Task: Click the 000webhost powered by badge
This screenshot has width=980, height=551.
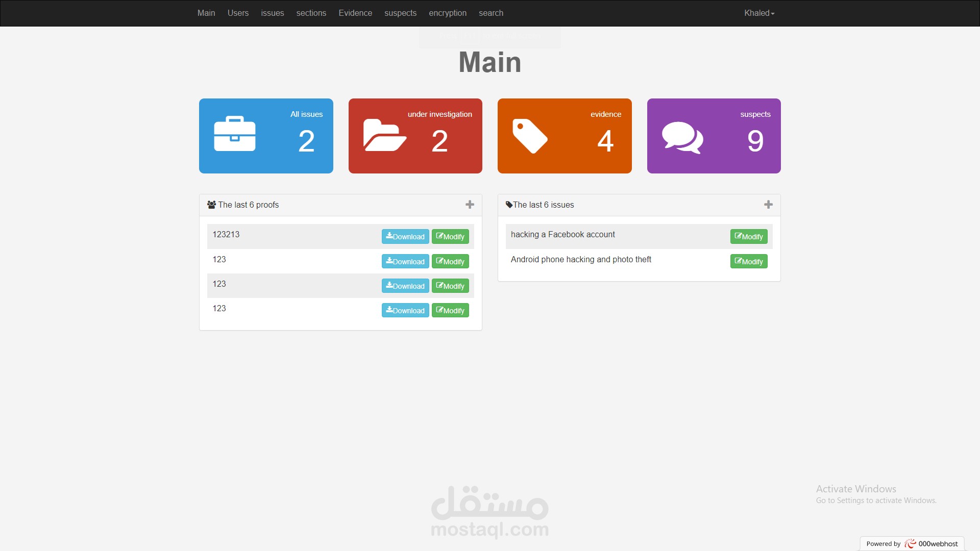Action: pos(912,543)
